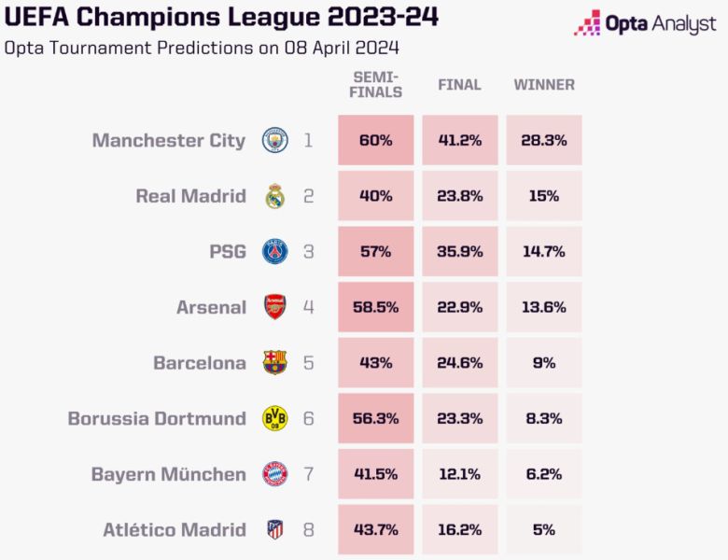The width and height of the screenshot is (728, 560).
Task: Click the Arsenal cannon crest
Action: [274, 307]
